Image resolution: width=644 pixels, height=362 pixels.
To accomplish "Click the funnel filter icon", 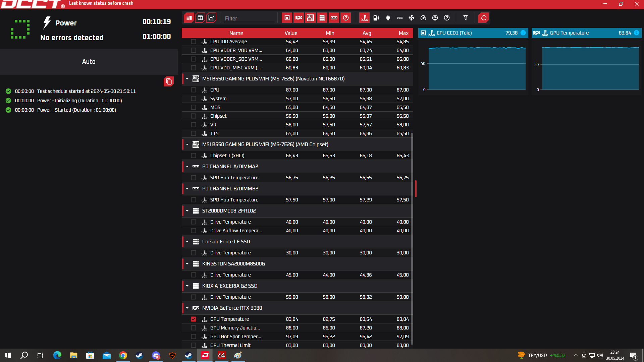I will click(466, 18).
